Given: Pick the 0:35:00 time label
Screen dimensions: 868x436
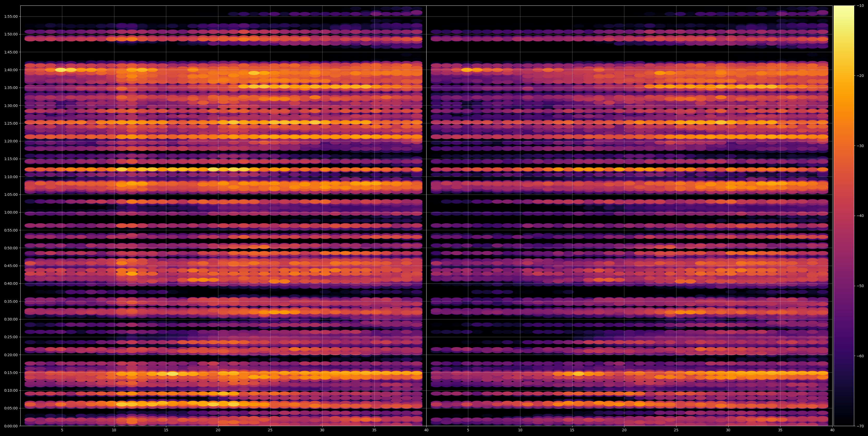Looking at the screenshot, I should (11, 301).
